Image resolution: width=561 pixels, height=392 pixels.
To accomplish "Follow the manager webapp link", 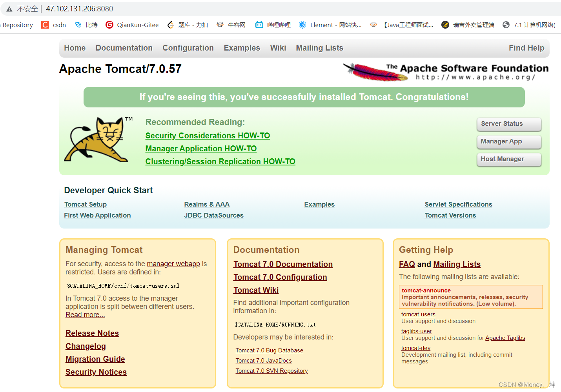I will click(x=173, y=264).
